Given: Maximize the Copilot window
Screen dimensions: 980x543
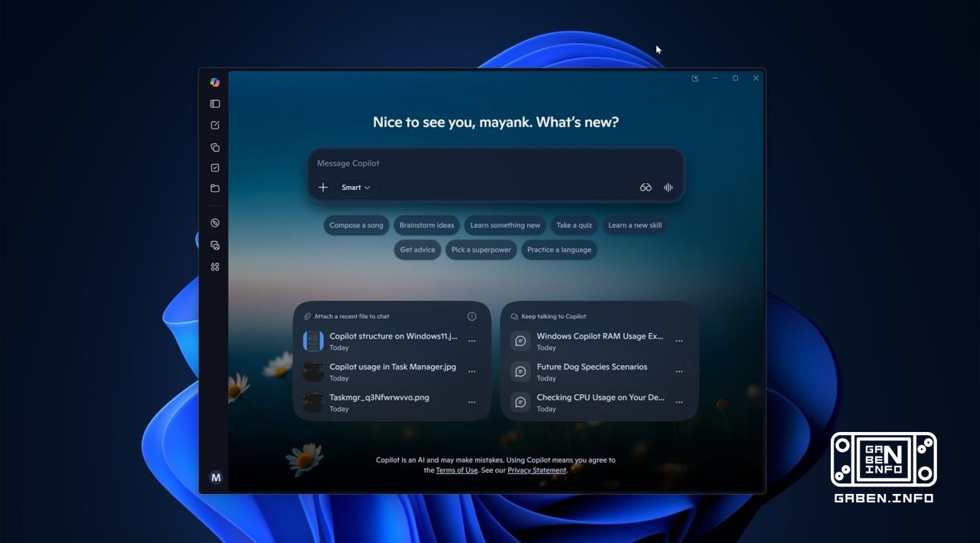Looking at the screenshot, I should (735, 78).
